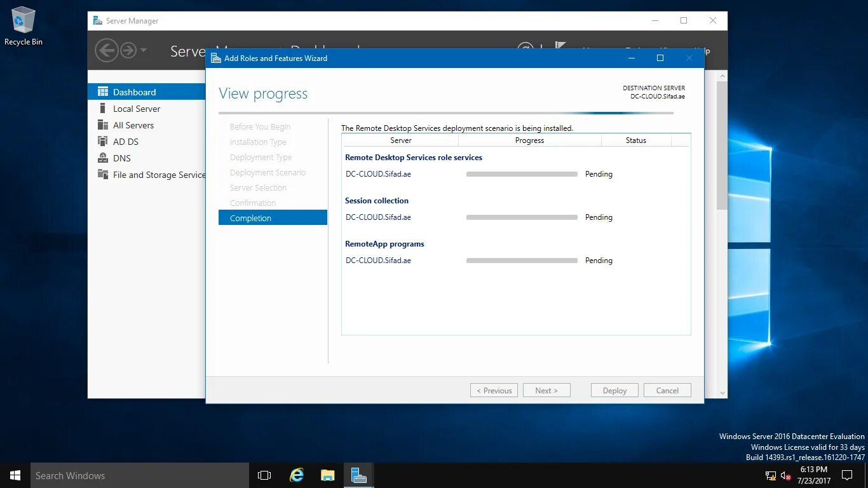Click DC-CLOUD.Sifad.ae under Session collection
This screenshot has height=488, width=868.
[x=378, y=217]
